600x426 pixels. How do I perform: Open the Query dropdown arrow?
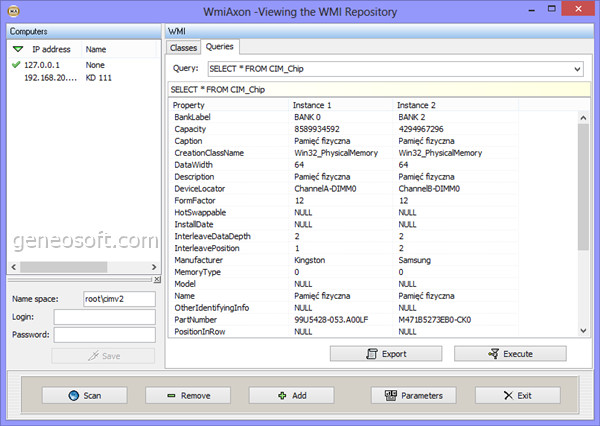tap(577, 69)
